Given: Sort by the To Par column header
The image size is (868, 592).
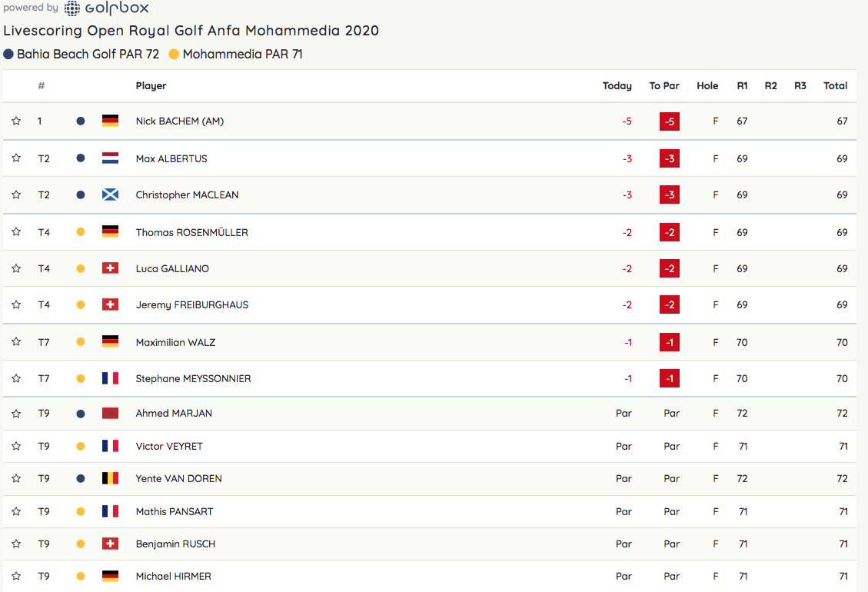Looking at the screenshot, I should (664, 86).
